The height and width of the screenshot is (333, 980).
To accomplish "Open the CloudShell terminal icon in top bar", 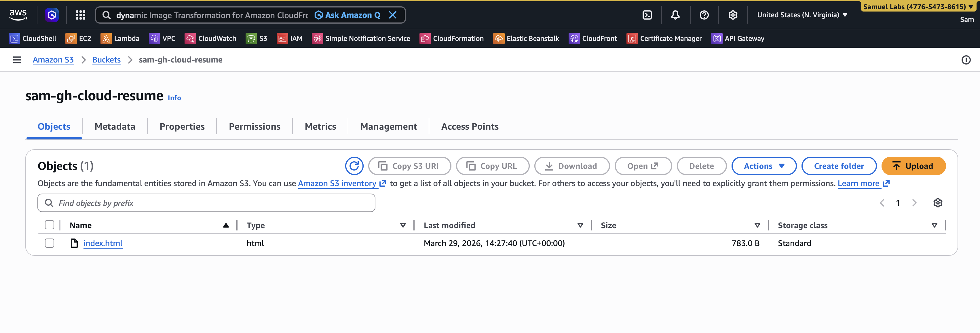I will coord(647,15).
